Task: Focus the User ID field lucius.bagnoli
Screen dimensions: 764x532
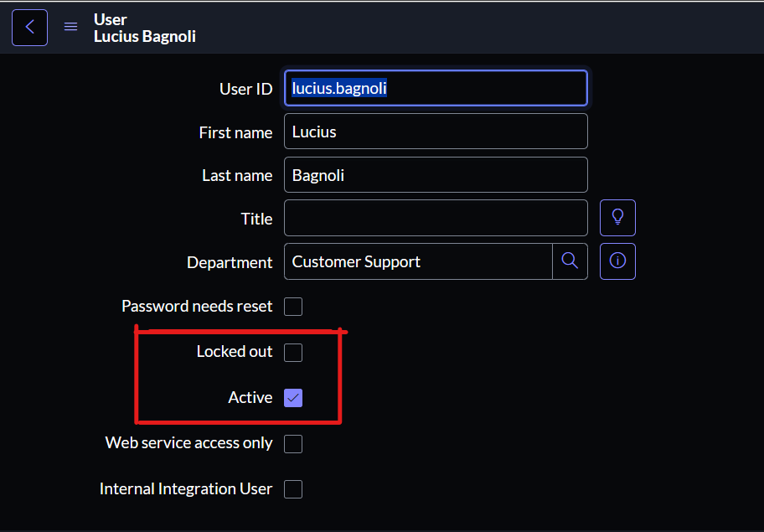Action: [436, 88]
